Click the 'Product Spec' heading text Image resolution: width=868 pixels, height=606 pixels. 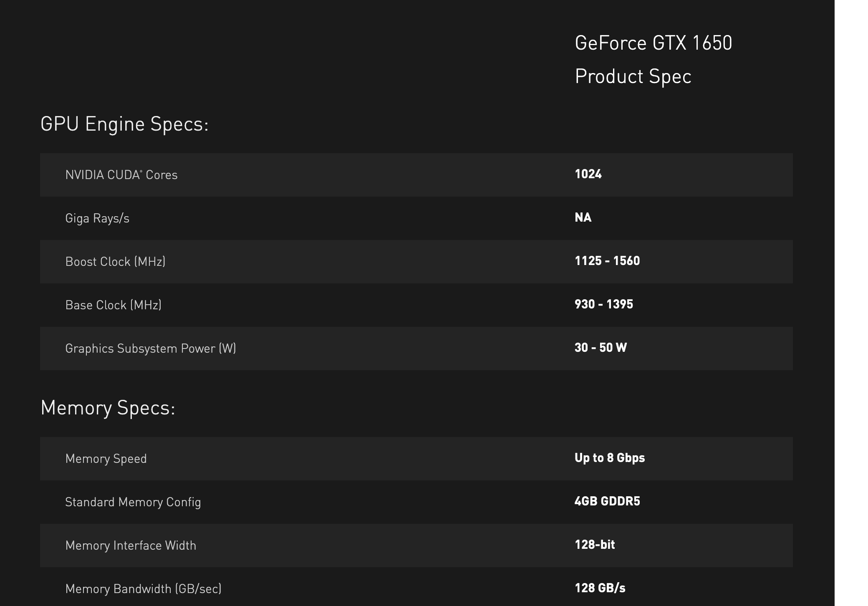[x=633, y=77]
